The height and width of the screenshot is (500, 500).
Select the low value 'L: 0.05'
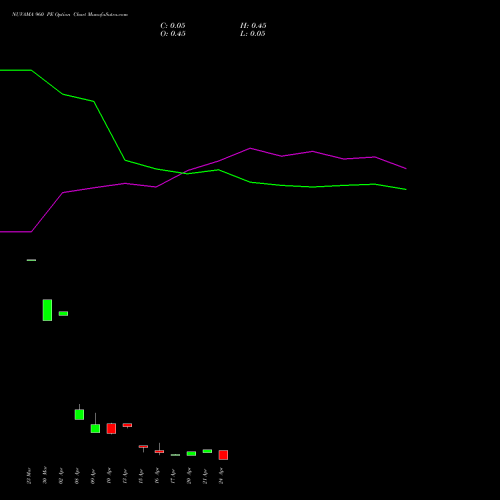253,34
